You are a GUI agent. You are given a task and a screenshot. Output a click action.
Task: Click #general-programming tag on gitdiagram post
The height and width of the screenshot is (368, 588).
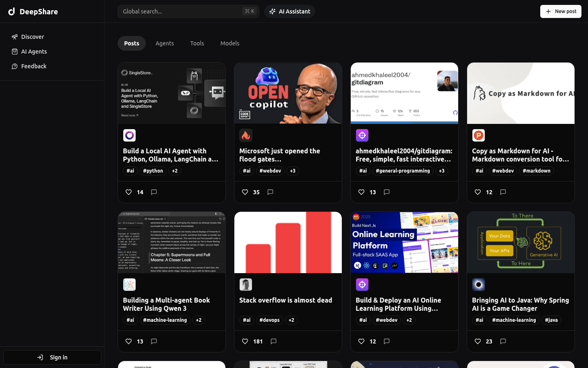[403, 171]
